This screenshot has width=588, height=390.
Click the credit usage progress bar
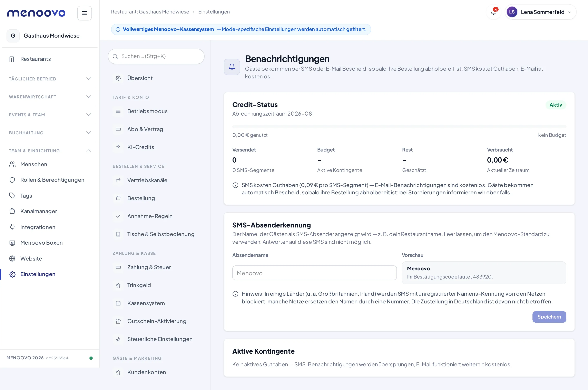point(399,127)
